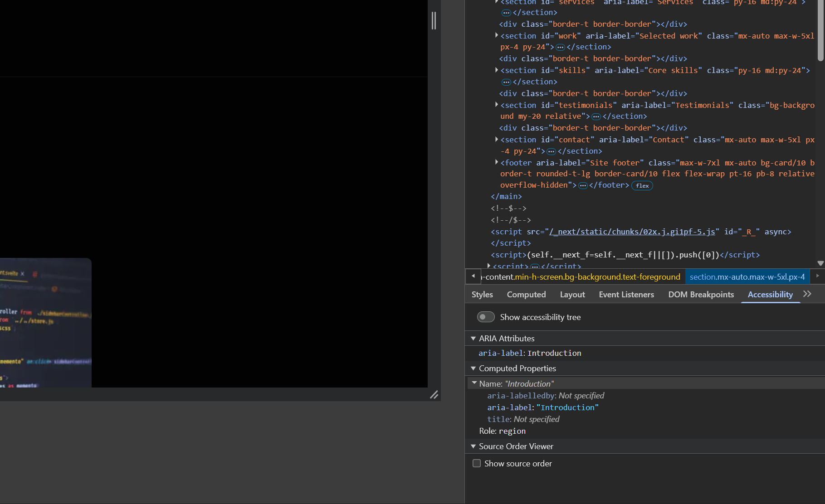Expand the section with id skills
825x504 pixels.
coord(497,70)
